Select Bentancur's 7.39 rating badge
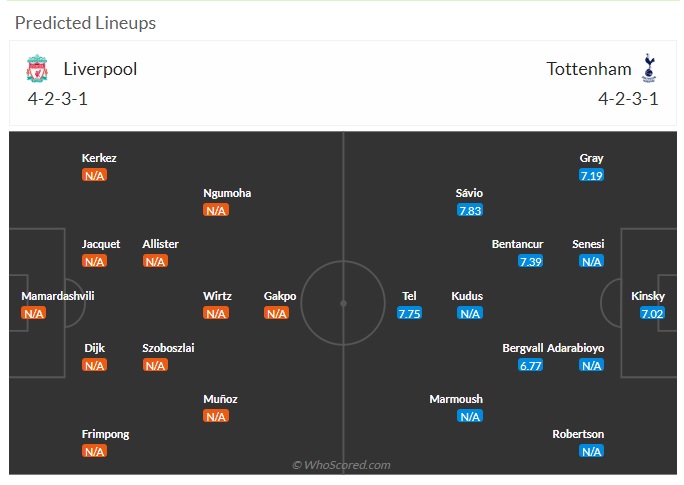 pyautogui.click(x=530, y=262)
